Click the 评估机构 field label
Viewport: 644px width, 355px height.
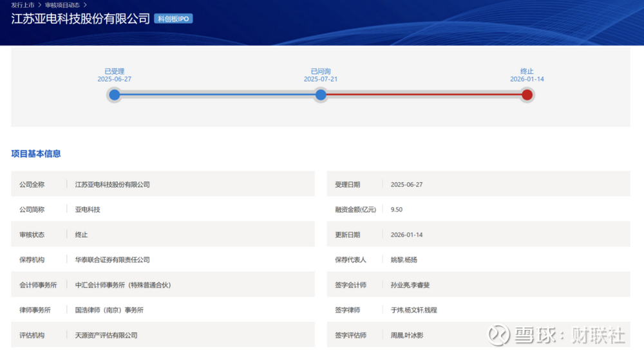[x=32, y=335]
